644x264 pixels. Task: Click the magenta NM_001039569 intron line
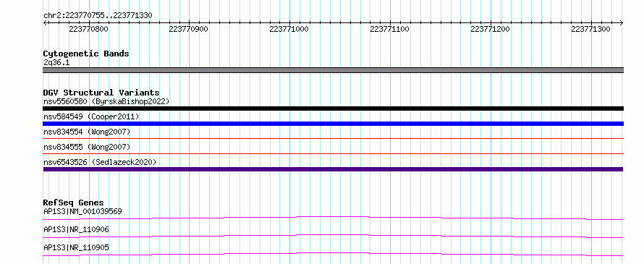pyautogui.click(x=333, y=218)
